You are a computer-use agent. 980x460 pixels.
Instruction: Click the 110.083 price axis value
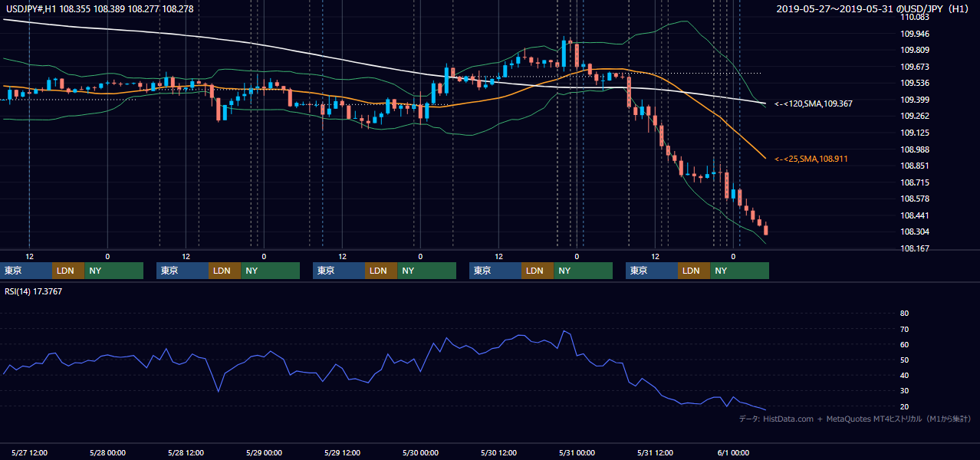click(916, 17)
